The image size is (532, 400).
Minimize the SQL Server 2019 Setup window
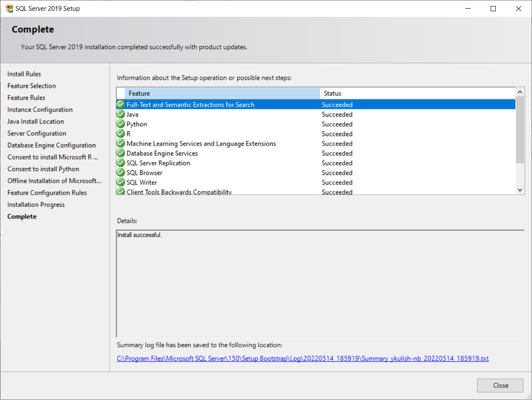pos(469,9)
